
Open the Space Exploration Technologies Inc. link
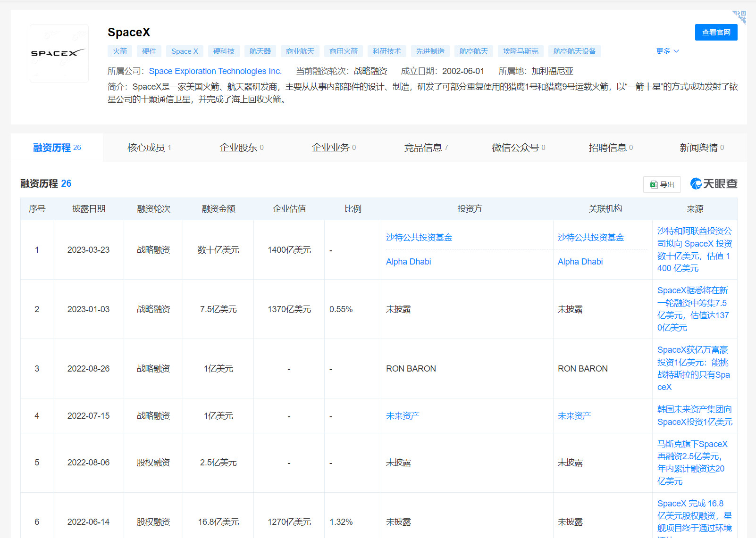pyautogui.click(x=215, y=71)
